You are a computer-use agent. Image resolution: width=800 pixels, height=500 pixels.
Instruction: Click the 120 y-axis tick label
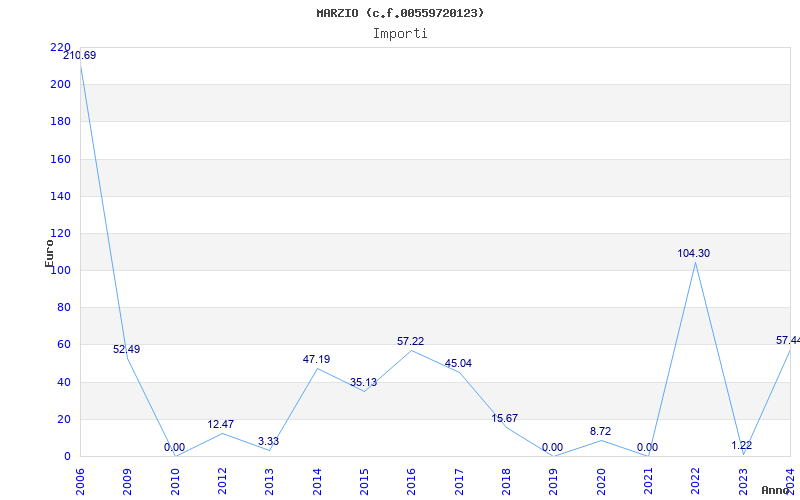point(60,234)
